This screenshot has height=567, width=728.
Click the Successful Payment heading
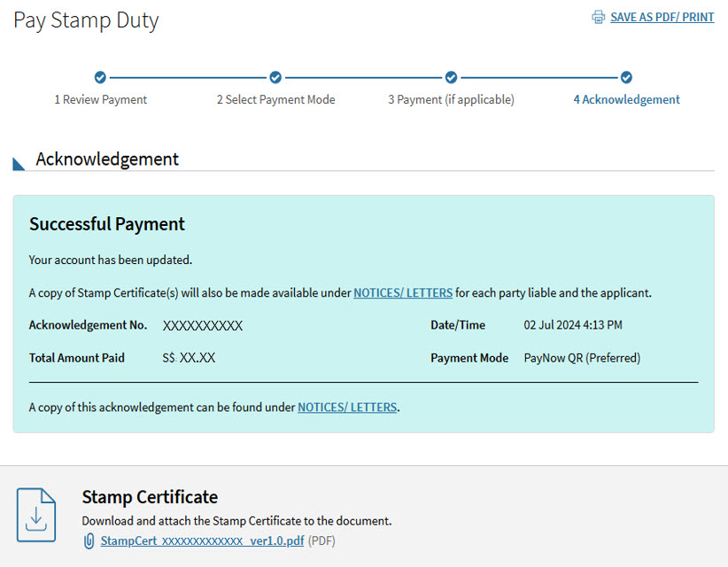(x=106, y=224)
